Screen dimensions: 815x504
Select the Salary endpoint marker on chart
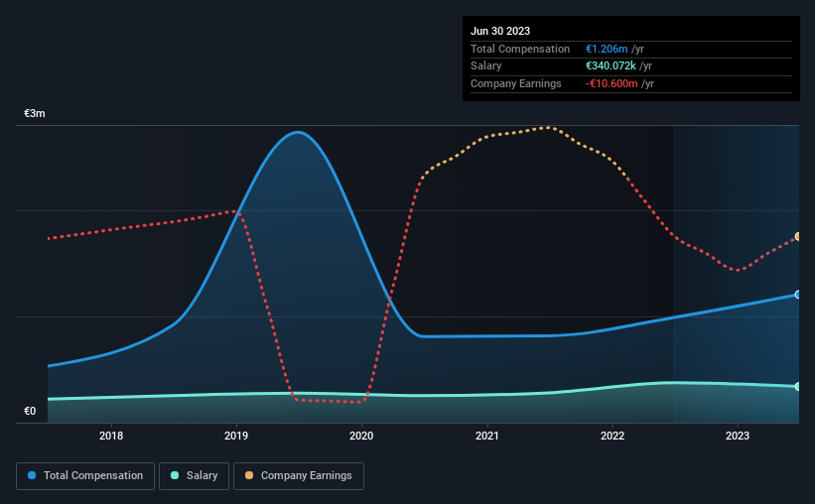[x=798, y=387]
